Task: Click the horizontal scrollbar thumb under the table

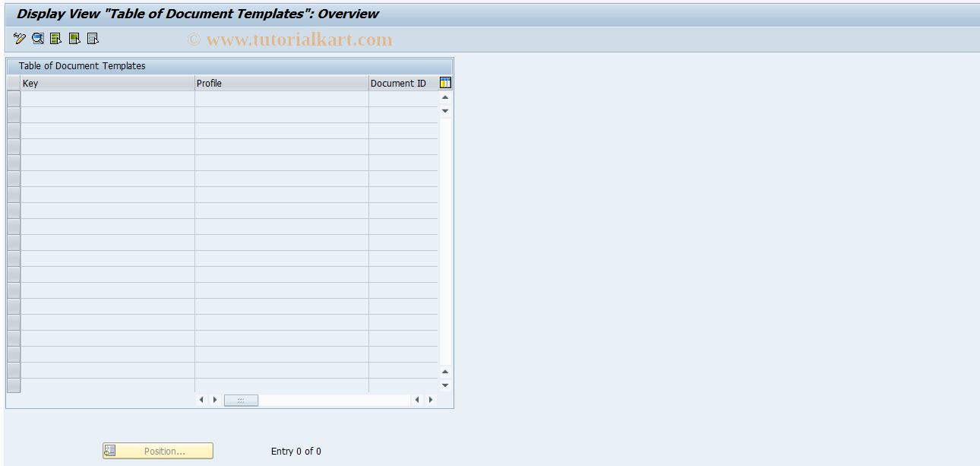Action: click(x=241, y=400)
